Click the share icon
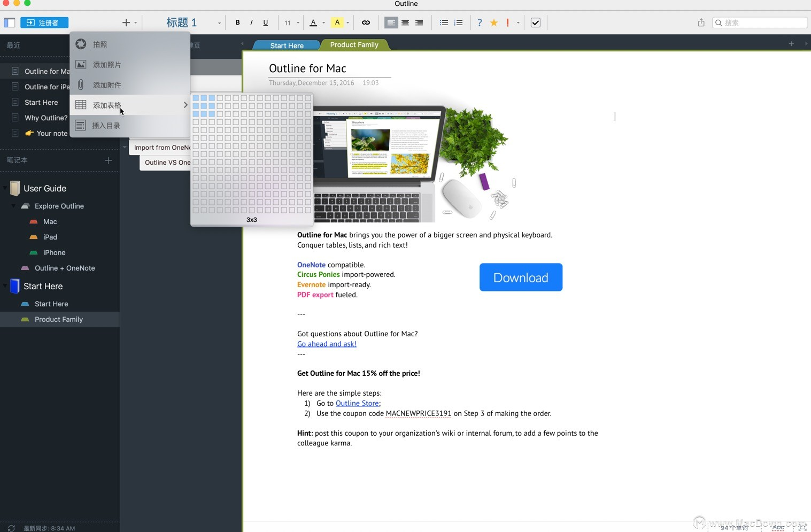This screenshot has width=811, height=532. click(701, 22)
